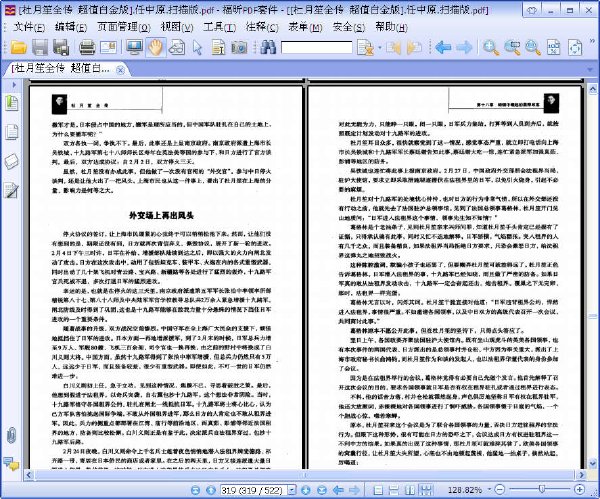Click the 外交场上再出风头 chapter heading
Screen dimensions: 600x499
[x=161, y=215]
